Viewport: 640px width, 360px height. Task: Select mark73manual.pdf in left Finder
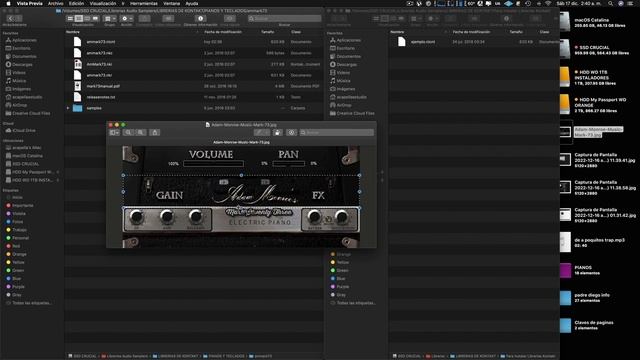click(103, 86)
